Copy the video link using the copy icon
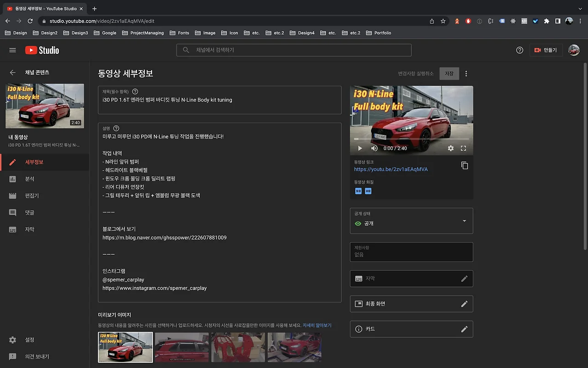The image size is (588, 368). coord(464,165)
